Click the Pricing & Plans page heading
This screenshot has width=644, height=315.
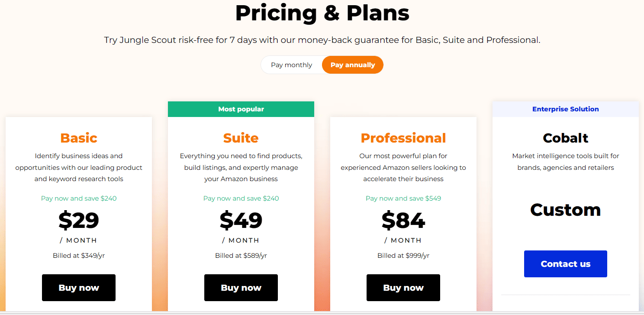coord(322,13)
